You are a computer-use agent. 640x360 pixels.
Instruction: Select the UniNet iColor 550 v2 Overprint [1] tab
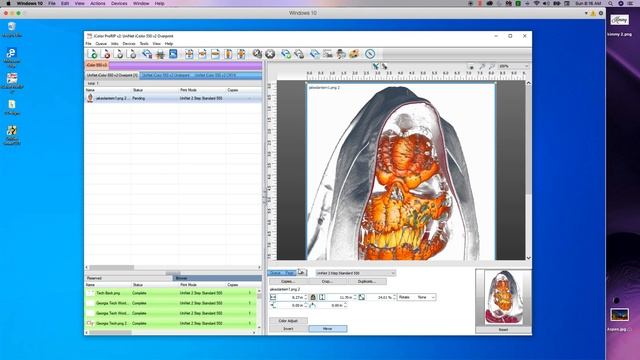pyautogui.click(x=112, y=76)
